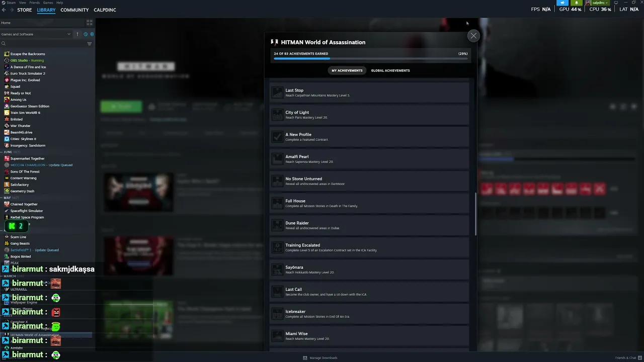644x362 pixels.
Task: Open the notifications bell
Action: click(x=577, y=3)
